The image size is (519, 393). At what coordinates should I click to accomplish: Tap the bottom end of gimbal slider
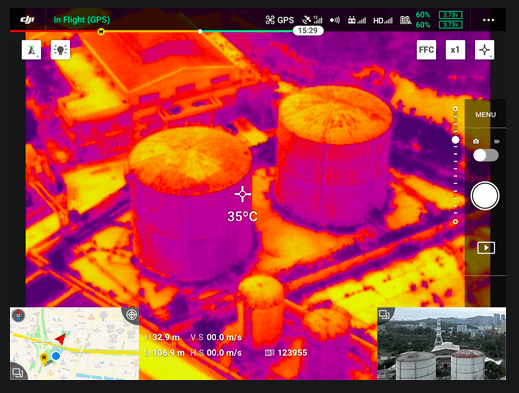455,222
